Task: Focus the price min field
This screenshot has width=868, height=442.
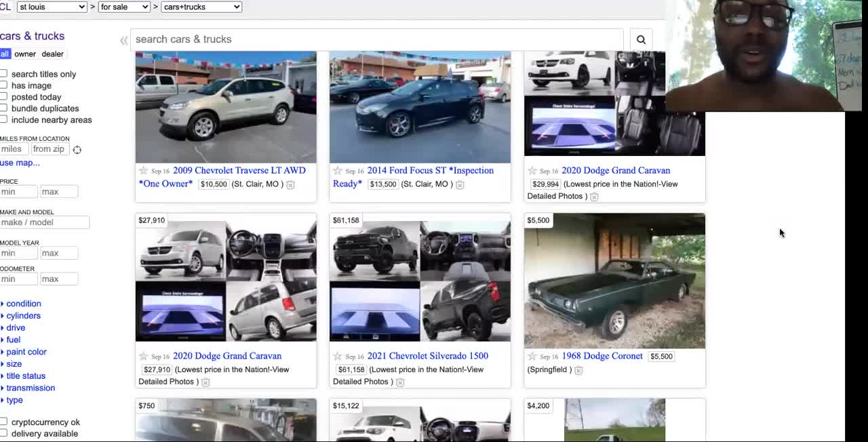Action: 18,192
